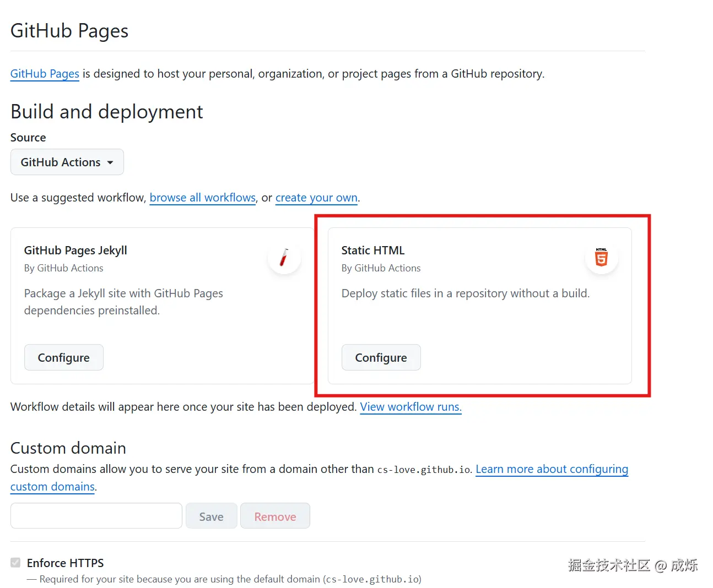Click 'Required for your site' HTTPS note

point(224,579)
